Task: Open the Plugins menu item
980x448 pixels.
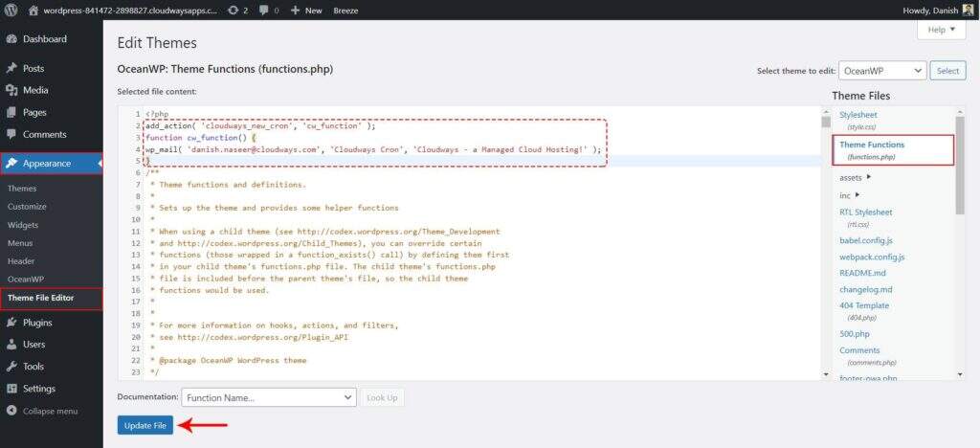Action: pyautogui.click(x=37, y=323)
